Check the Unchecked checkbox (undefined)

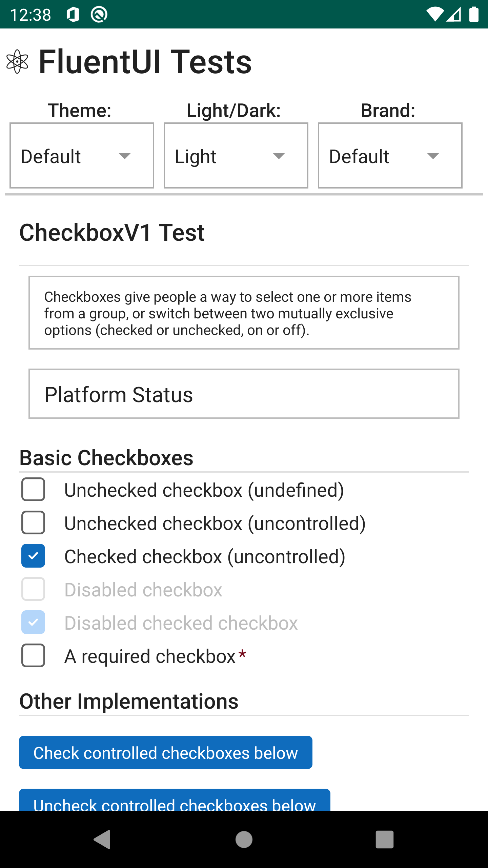coord(33,490)
